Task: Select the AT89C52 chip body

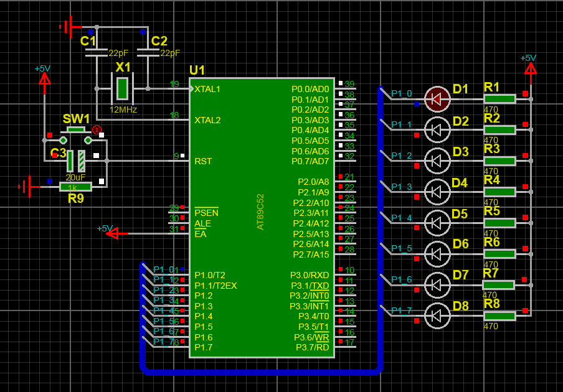Action: 262,218
